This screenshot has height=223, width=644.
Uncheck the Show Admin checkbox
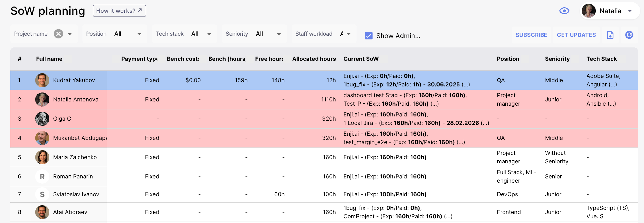tap(369, 36)
